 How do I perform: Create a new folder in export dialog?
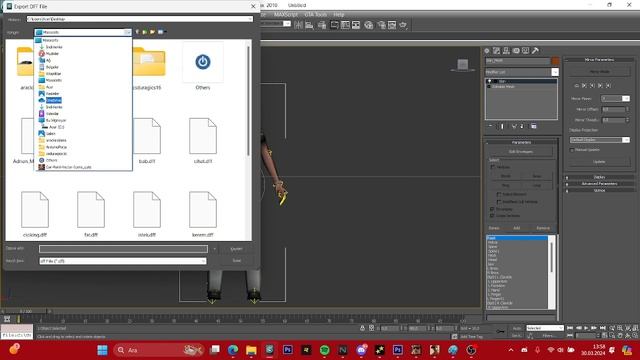152,32
